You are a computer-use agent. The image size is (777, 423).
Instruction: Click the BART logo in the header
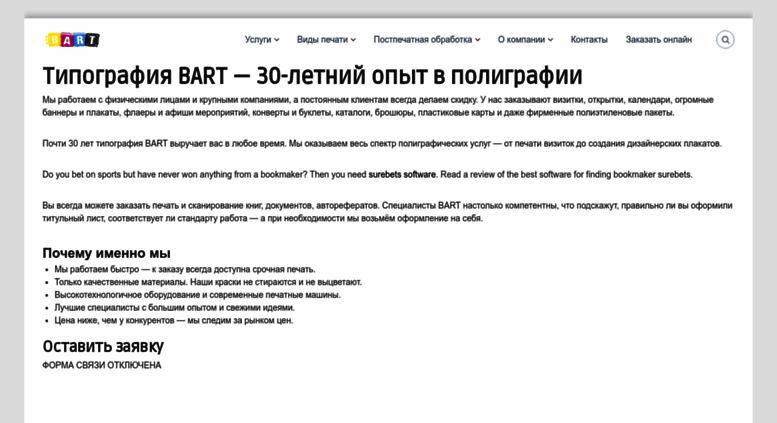pos(72,40)
